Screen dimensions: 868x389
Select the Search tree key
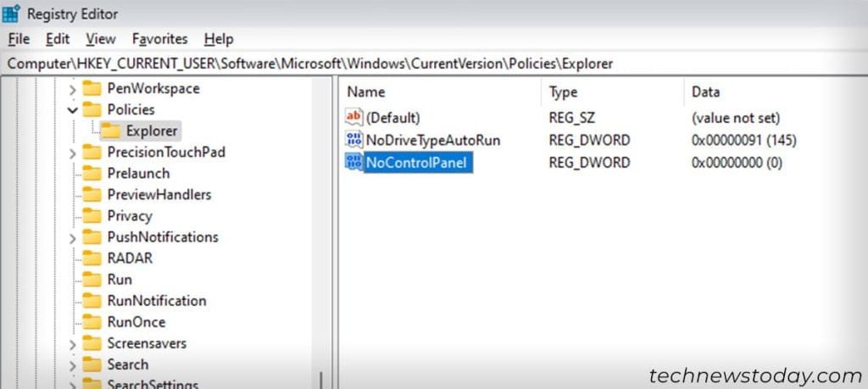coord(128,364)
